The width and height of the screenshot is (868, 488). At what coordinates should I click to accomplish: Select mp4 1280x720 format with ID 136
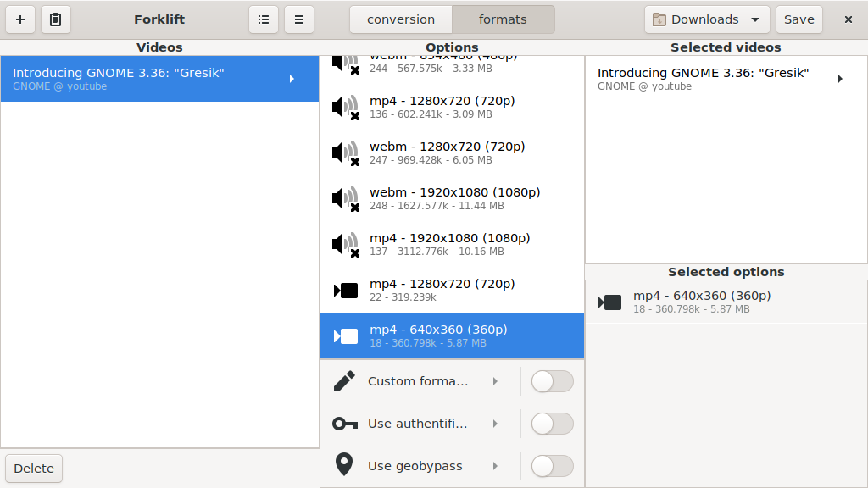pos(452,107)
